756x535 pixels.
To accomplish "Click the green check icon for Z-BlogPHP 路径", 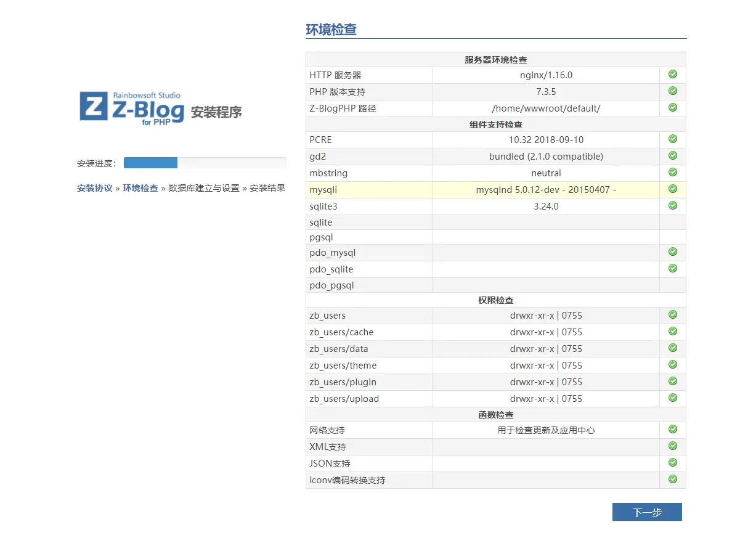I will pos(673,107).
